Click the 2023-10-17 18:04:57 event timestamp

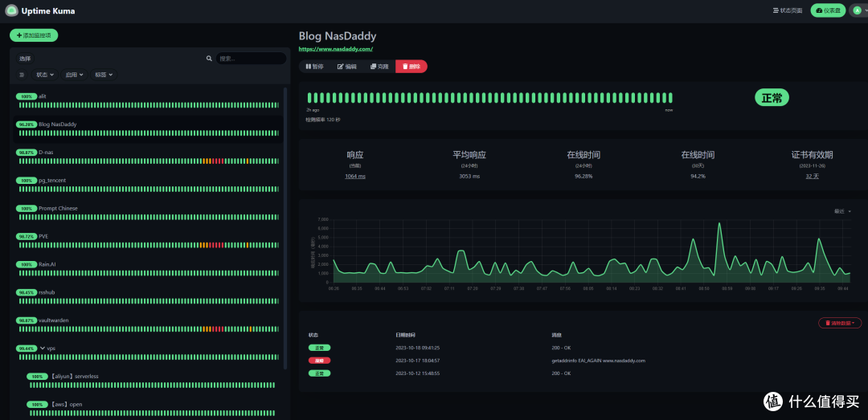coord(417,361)
